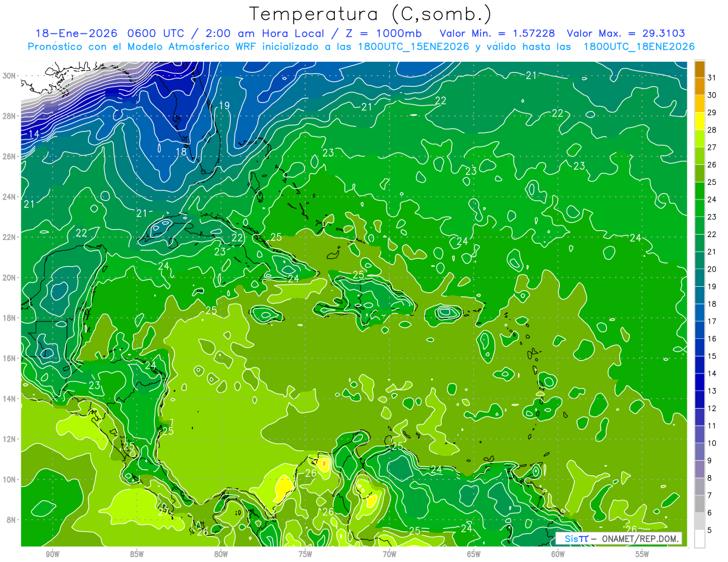Click the "19" contour label on the map
Screen dimensions: 728x562
[x=224, y=105]
